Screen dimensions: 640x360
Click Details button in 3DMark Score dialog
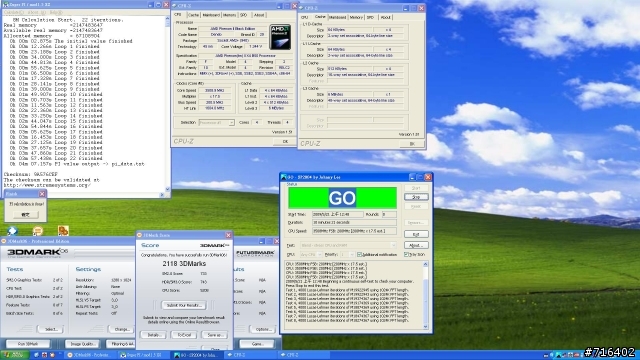(x=153, y=335)
